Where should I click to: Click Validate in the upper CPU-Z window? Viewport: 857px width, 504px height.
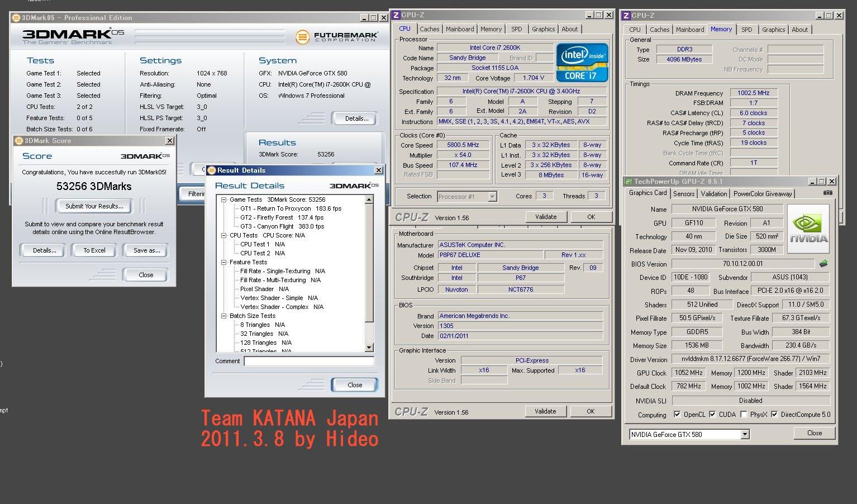[546, 217]
